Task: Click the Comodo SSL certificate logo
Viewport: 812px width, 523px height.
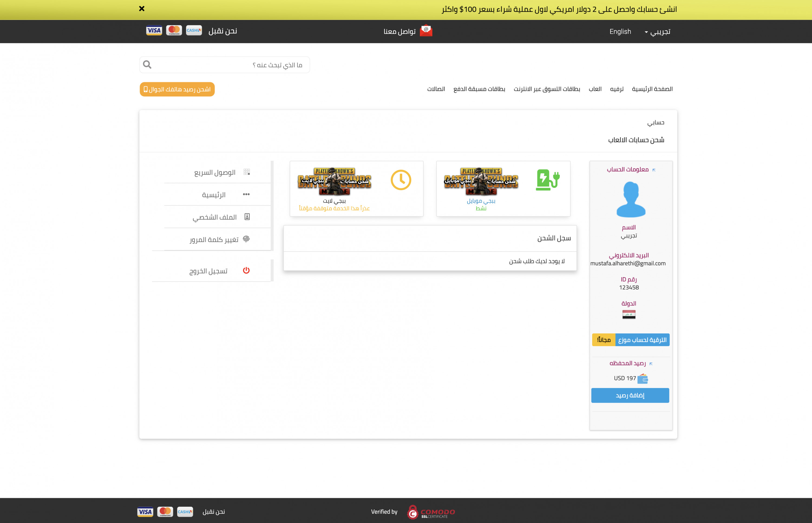Action: click(431, 512)
